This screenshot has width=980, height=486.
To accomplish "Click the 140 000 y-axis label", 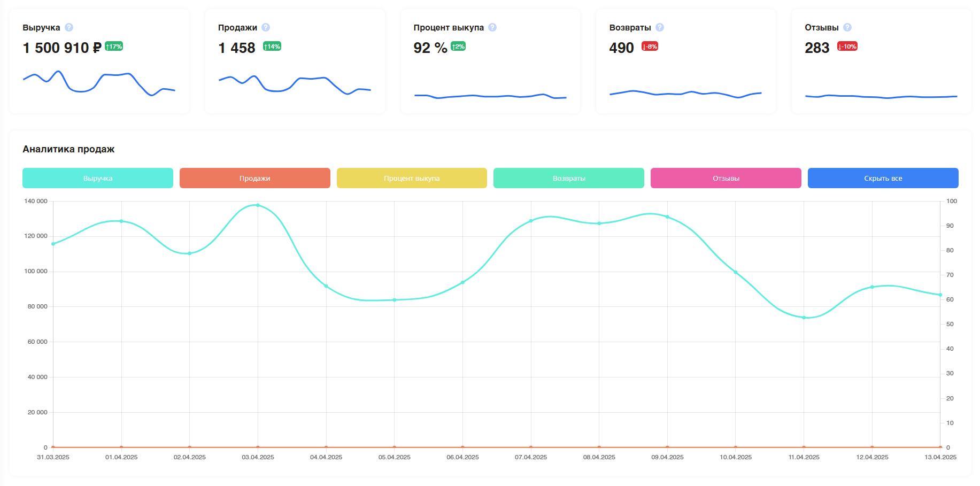I will pos(36,202).
